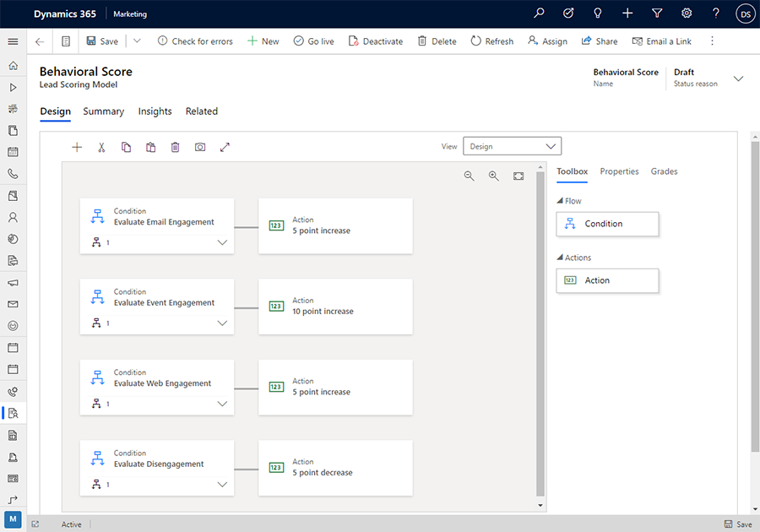Click the Copy icon in designer toolbar
This screenshot has width=760, height=532.
[x=126, y=147]
